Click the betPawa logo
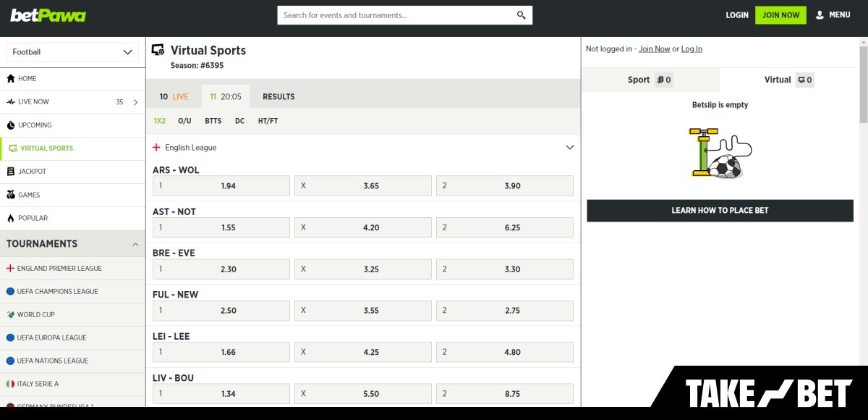 pos(48,15)
